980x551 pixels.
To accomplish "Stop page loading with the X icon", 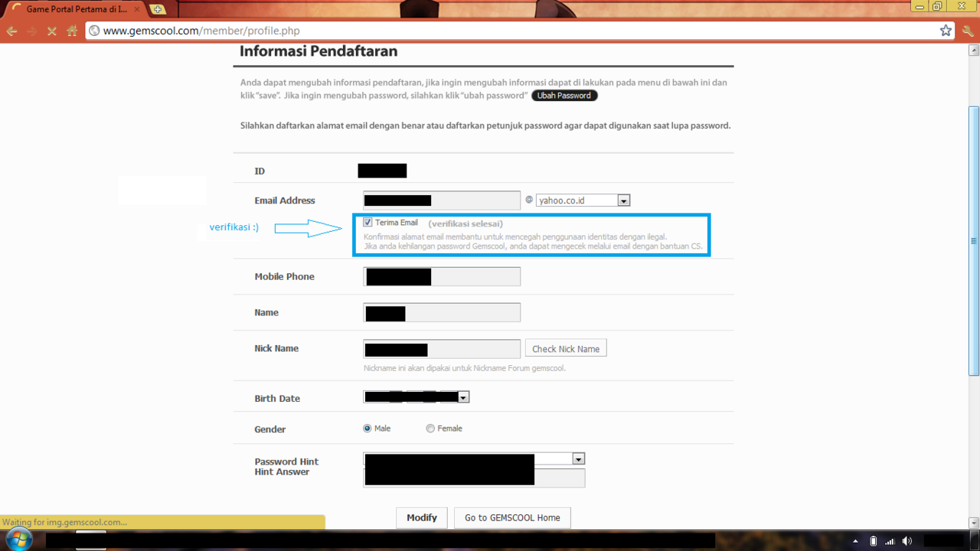I will coord(51,31).
